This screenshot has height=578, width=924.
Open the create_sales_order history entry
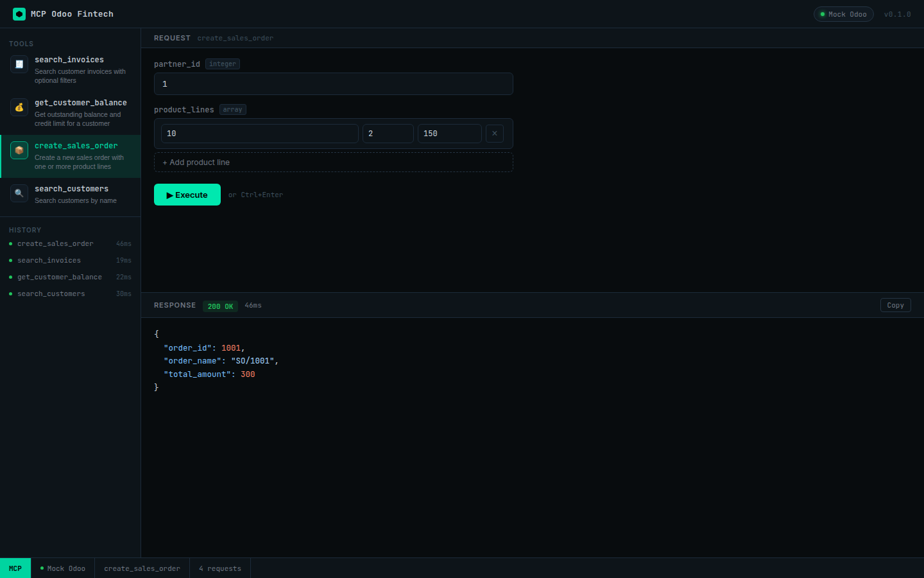pos(71,244)
